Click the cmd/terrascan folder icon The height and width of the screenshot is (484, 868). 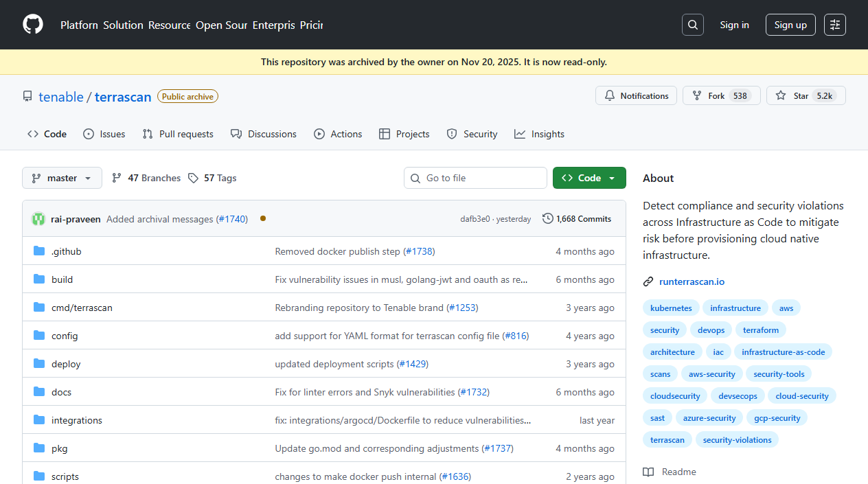[x=39, y=308]
